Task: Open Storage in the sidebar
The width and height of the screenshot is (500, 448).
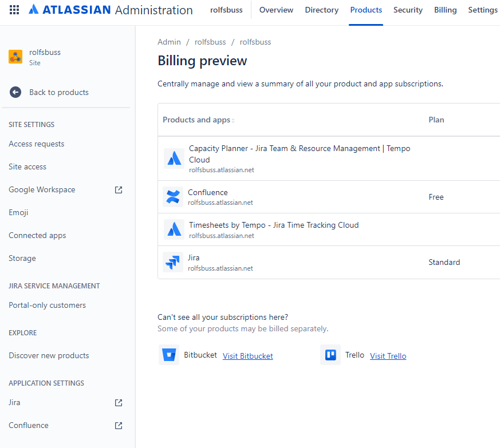Action: click(22, 259)
